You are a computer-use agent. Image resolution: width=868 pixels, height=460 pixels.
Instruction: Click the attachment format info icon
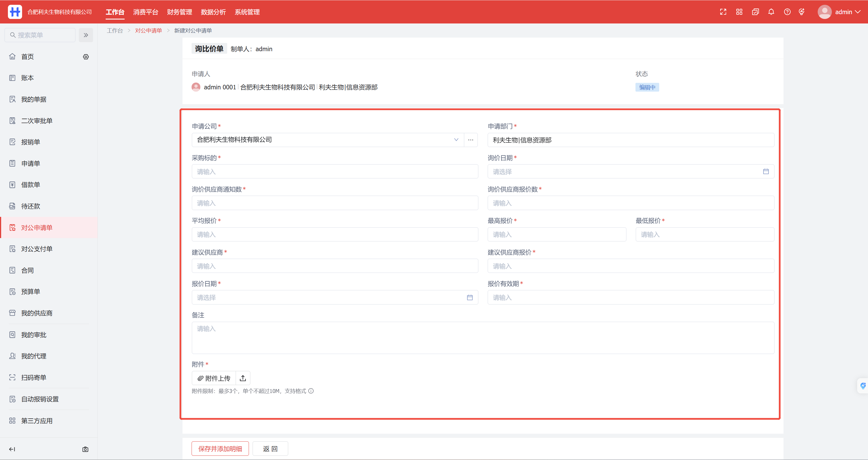pyautogui.click(x=311, y=391)
